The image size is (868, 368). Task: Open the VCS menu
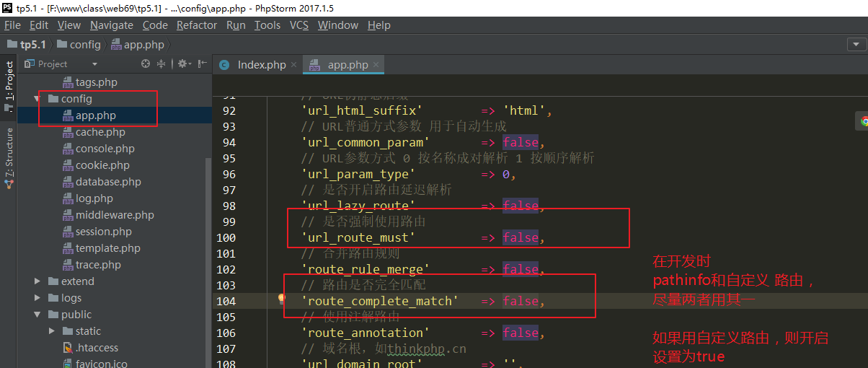click(299, 25)
